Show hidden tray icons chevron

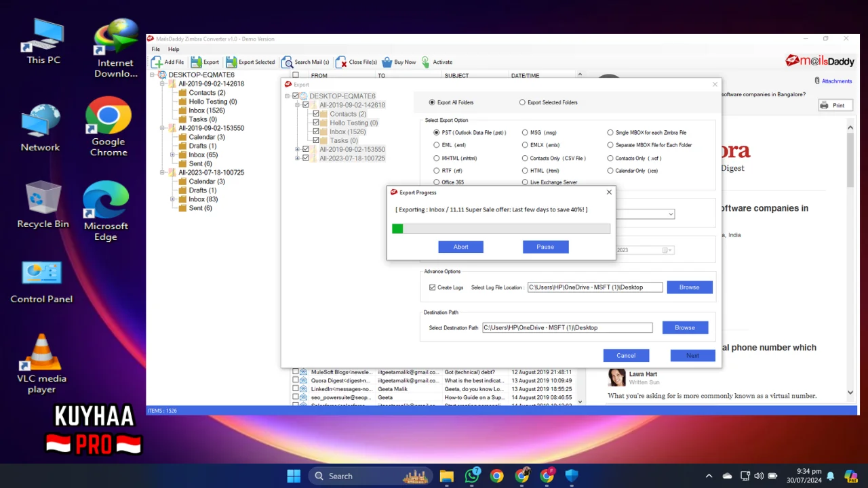point(709,476)
